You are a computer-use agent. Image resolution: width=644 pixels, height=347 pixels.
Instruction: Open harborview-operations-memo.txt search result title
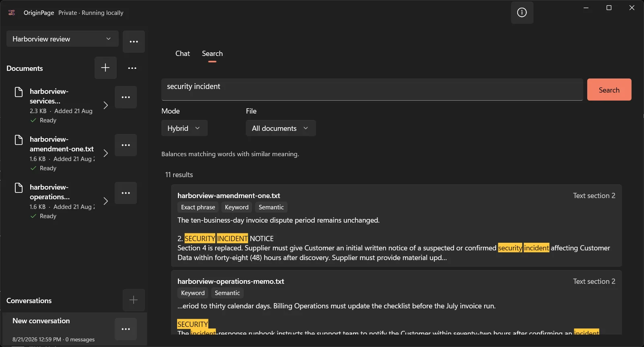231,281
